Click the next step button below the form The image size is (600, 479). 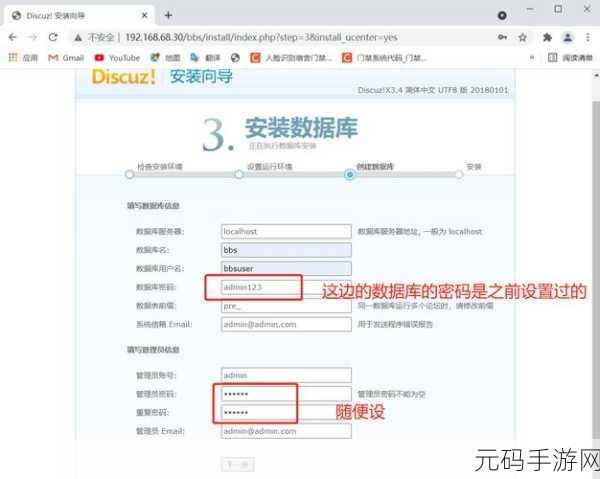click(237, 464)
